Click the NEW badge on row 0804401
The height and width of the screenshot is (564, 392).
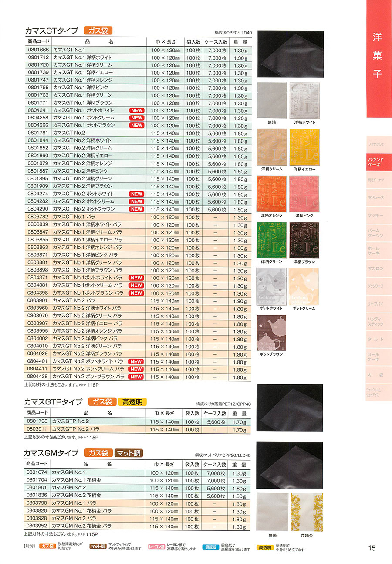click(x=137, y=362)
